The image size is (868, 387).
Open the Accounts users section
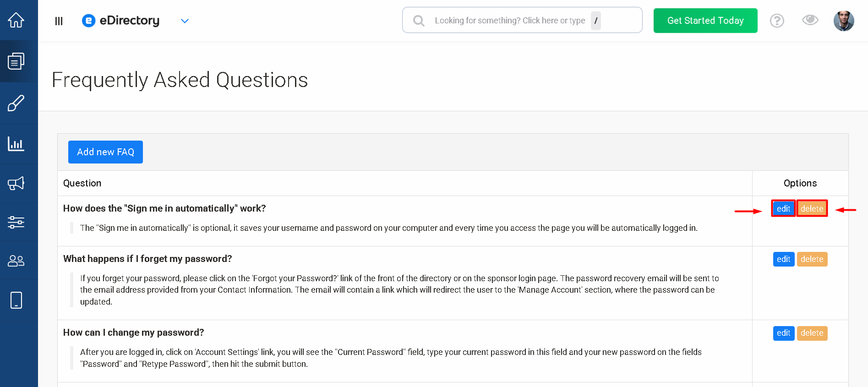(x=16, y=261)
